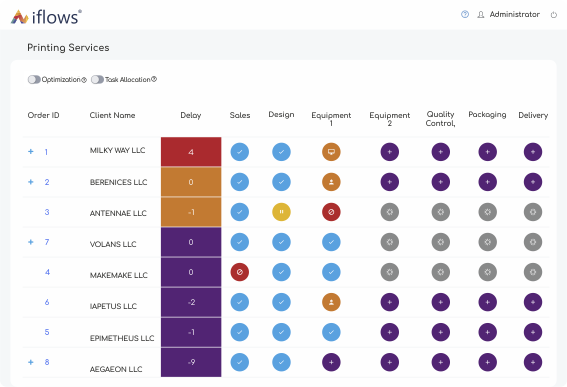Open order ID 6 link
Image resolution: width=567 pixels, height=387 pixels.
[x=47, y=302]
